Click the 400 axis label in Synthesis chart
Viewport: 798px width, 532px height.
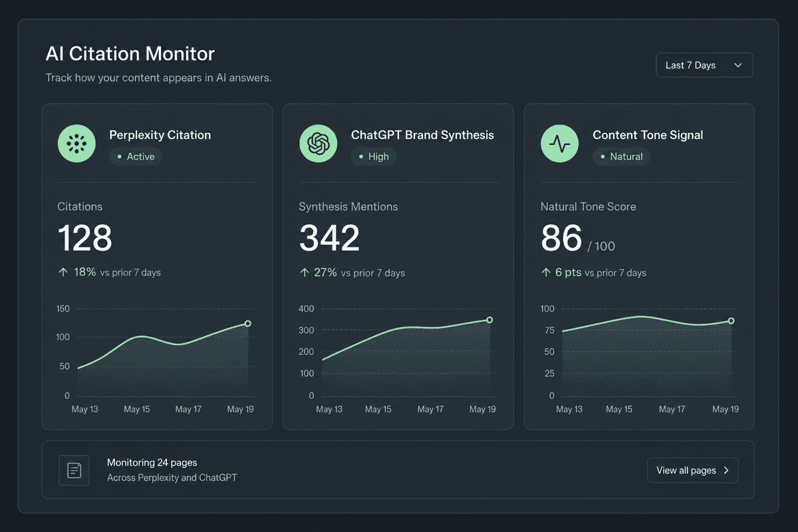(x=307, y=309)
